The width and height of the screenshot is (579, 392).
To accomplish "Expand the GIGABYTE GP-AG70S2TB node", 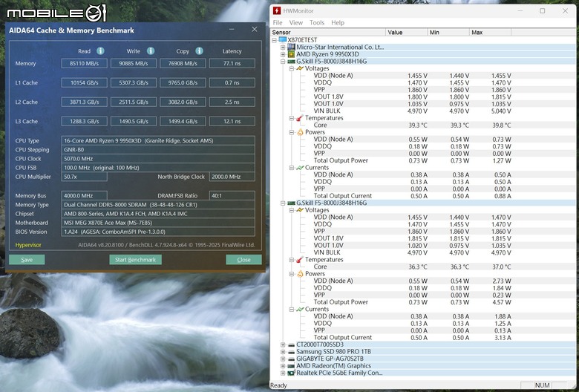I will click(283, 359).
